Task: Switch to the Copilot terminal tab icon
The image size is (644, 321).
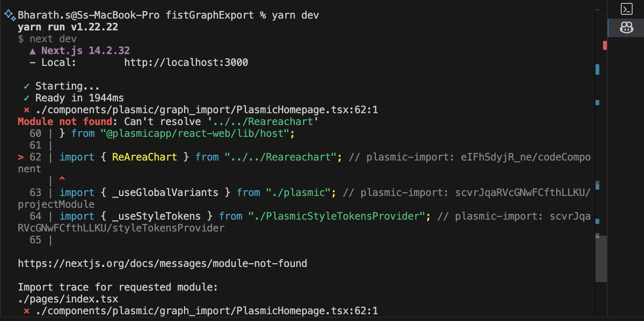Action: tap(627, 28)
